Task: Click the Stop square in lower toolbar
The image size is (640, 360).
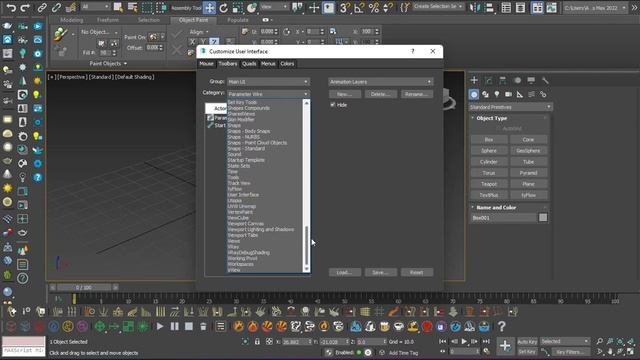Action: [x=189, y=326]
